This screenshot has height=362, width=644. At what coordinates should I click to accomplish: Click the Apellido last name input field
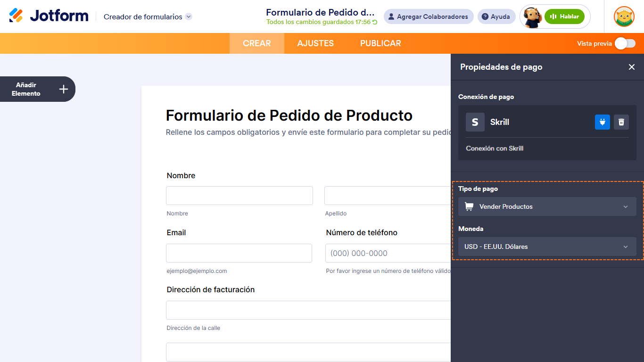tap(388, 196)
